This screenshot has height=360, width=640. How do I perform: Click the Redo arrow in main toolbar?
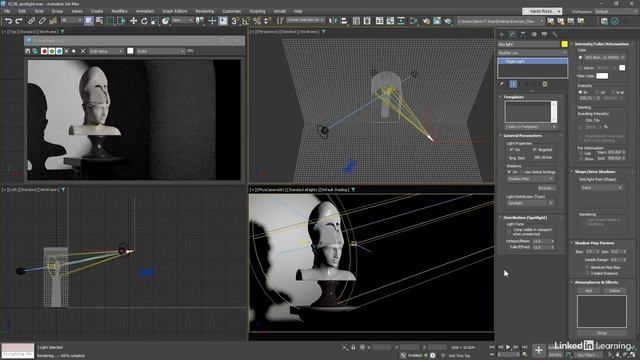19,21
